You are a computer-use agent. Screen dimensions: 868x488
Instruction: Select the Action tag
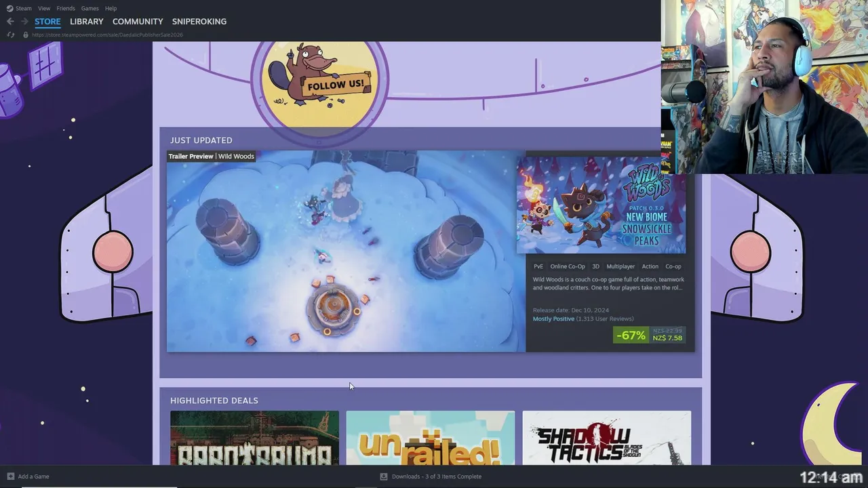tap(650, 266)
